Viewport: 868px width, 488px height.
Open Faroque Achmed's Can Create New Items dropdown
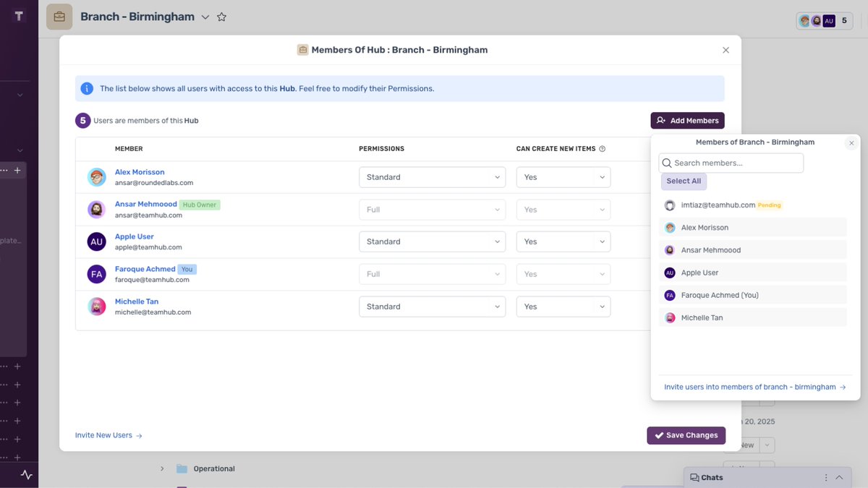tap(563, 274)
